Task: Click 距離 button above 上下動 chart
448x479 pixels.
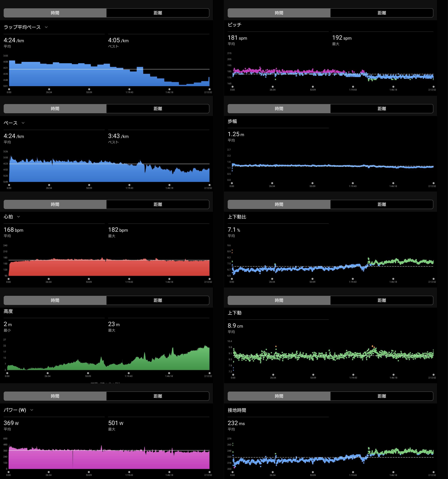Action: [382, 300]
